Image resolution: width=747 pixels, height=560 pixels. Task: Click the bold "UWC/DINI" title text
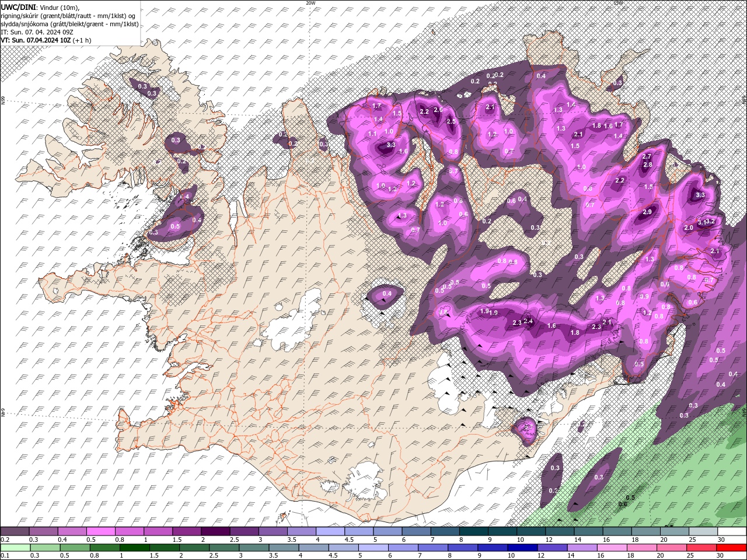click(x=17, y=7)
